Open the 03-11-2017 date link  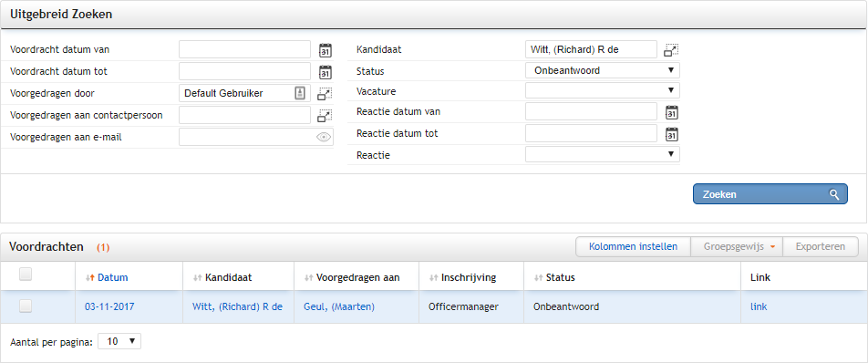(x=109, y=306)
